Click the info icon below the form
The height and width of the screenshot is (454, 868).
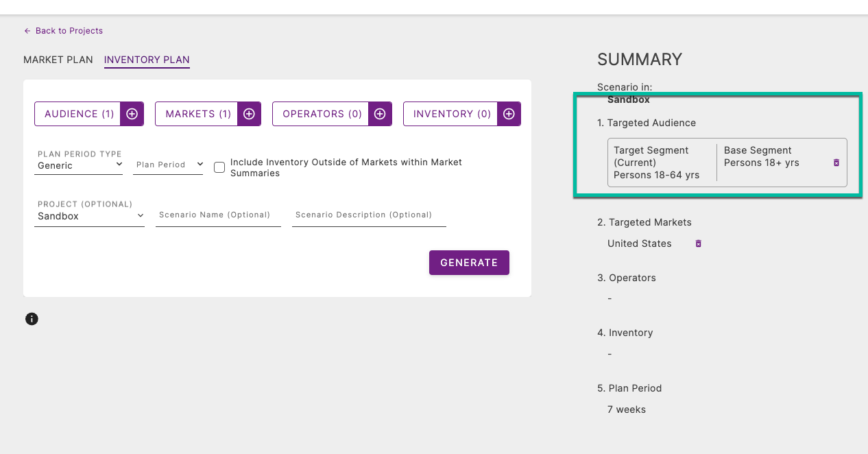(x=32, y=319)
